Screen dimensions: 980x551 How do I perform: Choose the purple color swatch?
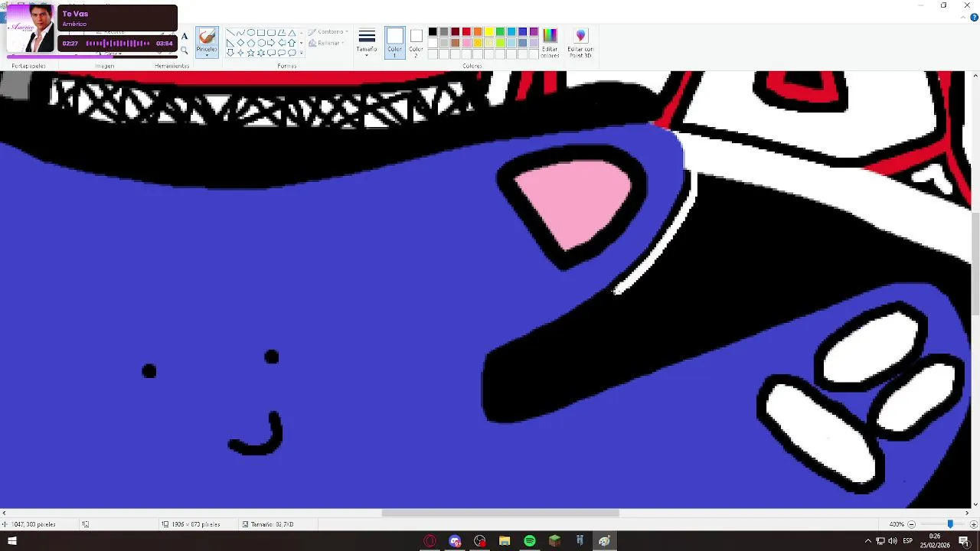pos(534,31)
